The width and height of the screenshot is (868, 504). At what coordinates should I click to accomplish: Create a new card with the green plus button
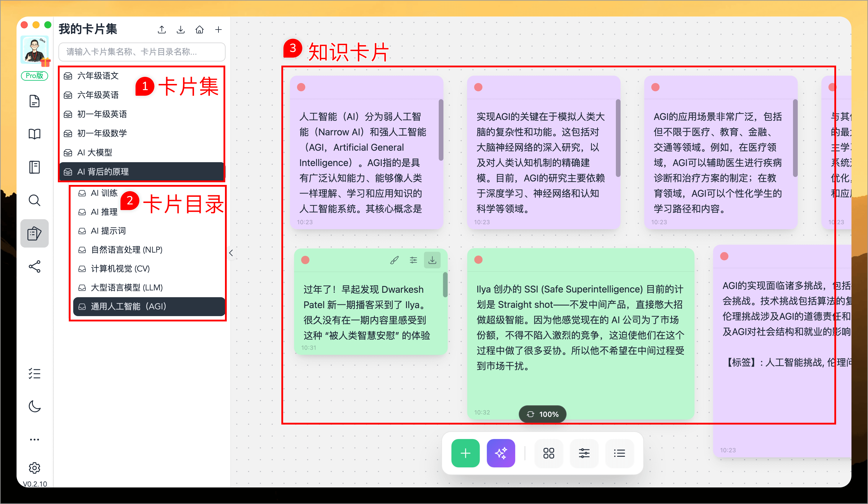point(465,453)
